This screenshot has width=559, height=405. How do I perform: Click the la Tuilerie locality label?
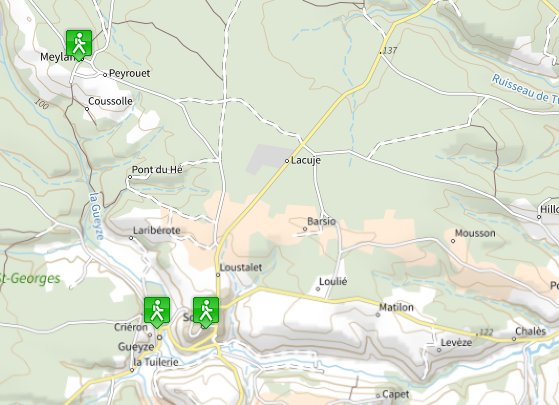155,362
